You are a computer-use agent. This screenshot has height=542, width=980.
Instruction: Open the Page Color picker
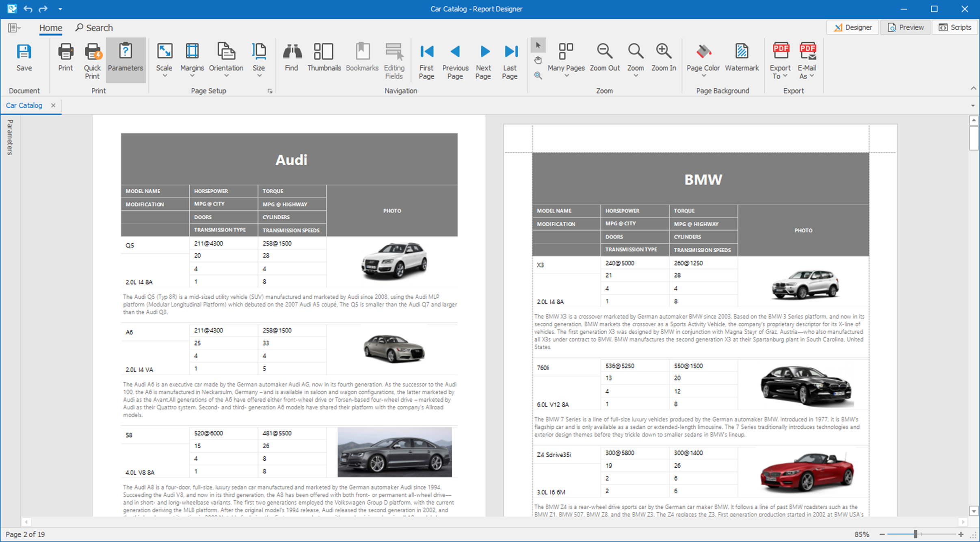(x=703, y=60)
